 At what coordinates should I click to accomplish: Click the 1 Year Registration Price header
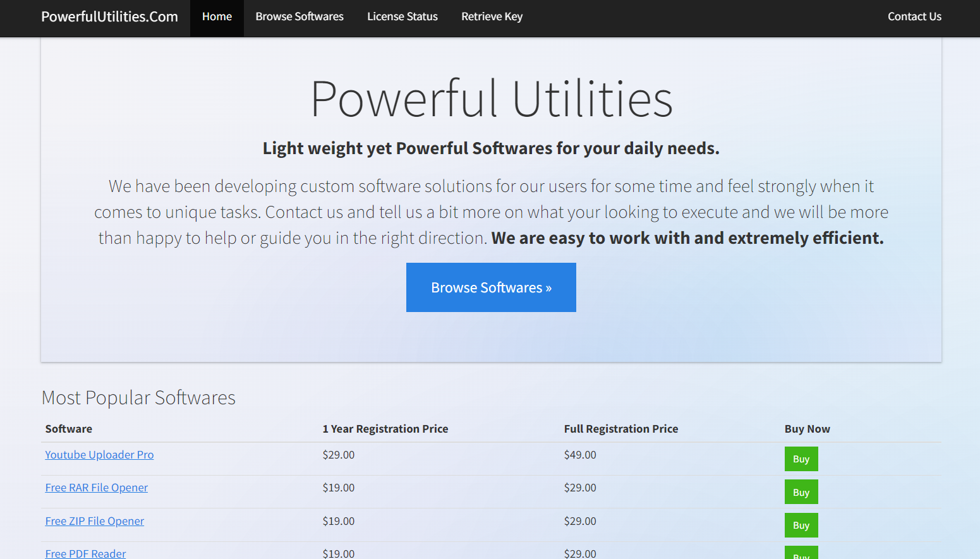(385, 429)
